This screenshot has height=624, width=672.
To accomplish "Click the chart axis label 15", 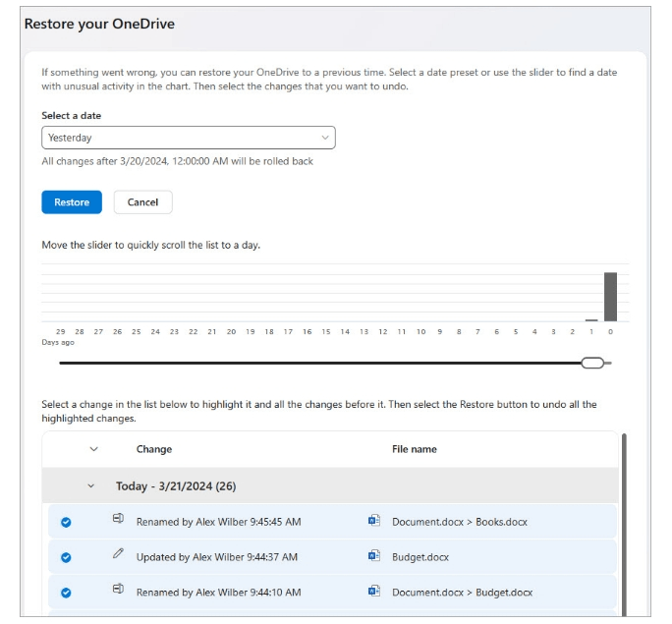I will point(326,332).
